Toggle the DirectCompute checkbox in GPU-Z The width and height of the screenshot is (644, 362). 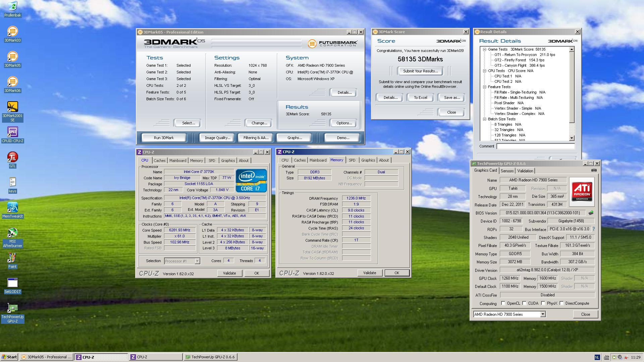[x=561, y=303]
